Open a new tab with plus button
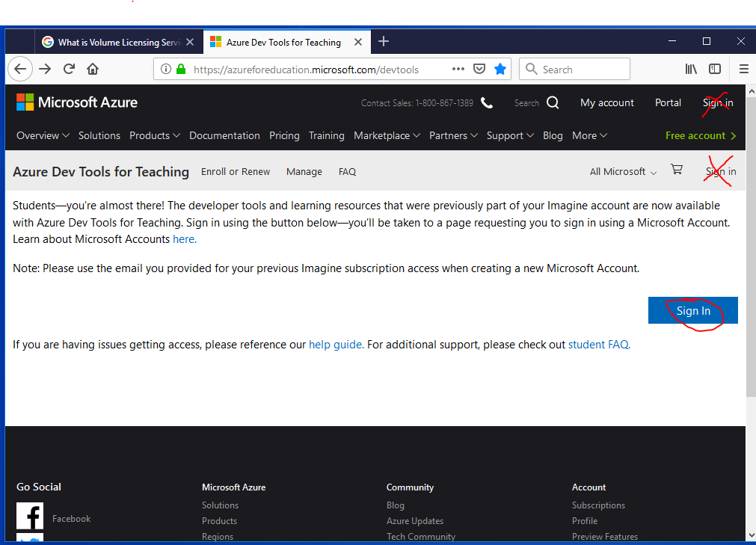Image resolution: width=756 pixels, height=545 pixels. pyautogui.click(x=384, y=41)
